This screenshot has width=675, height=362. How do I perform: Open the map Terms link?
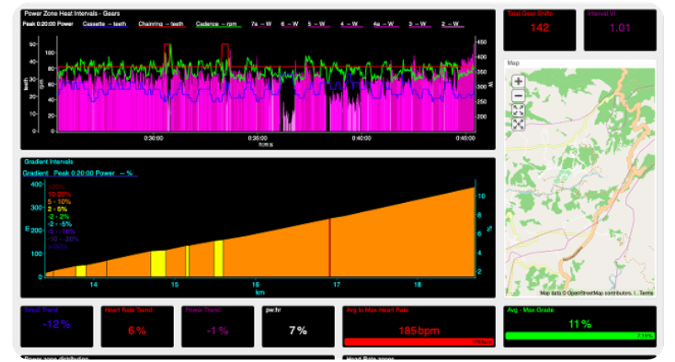pyautogui.click(x=646, y=293)
